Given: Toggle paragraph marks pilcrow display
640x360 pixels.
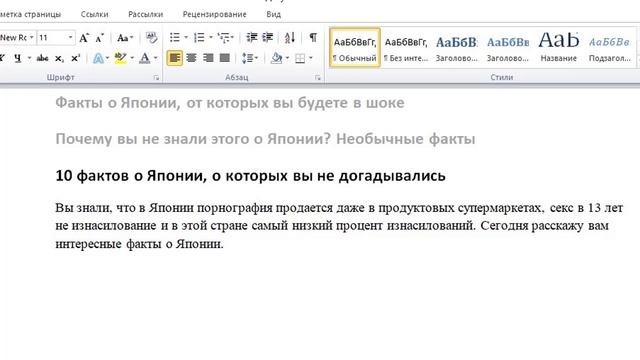Looking at the screenshot, I should [313, 38].
